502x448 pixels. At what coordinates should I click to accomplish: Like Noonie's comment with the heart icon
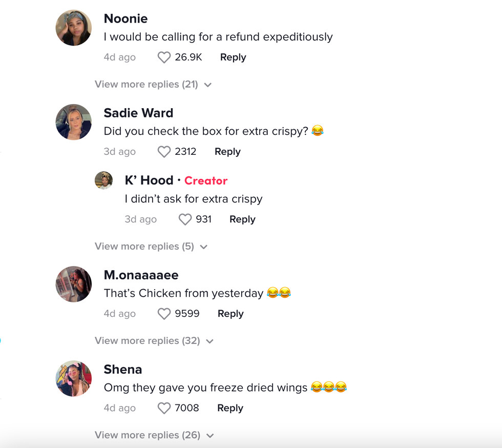pyautogui.click(x=164, y=57)
